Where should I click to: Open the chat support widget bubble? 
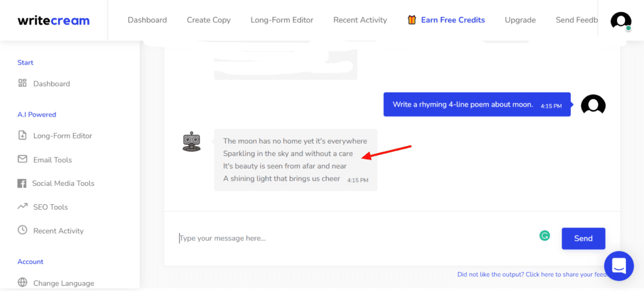click(x=618, y=266)
